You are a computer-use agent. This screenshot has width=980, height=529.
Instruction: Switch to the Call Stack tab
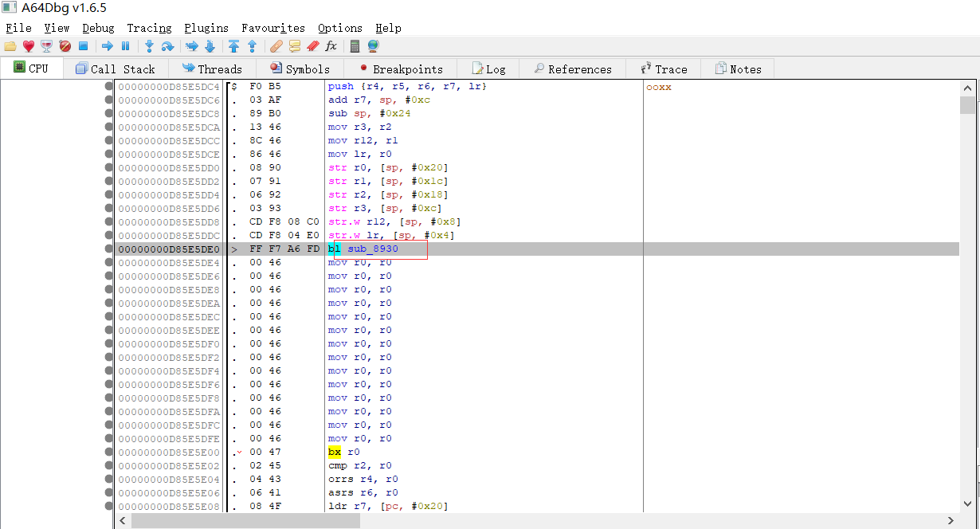[116, 69]
